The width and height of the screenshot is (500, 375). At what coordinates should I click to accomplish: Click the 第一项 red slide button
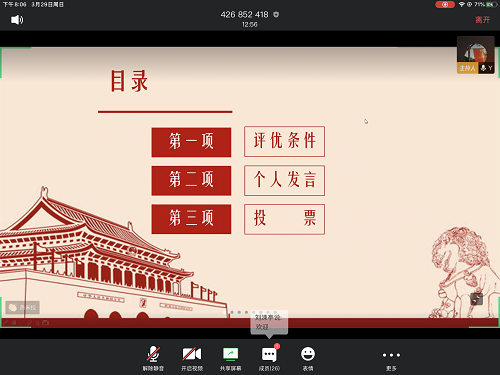191,142
